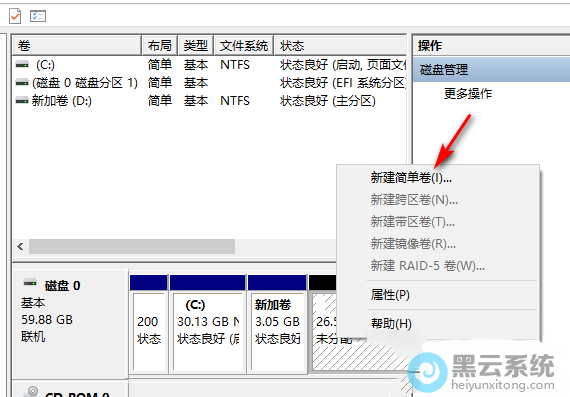The image size is (570, 397).
Task: Click the toolbar icon with orange checkmark
Action: (15, 16)
